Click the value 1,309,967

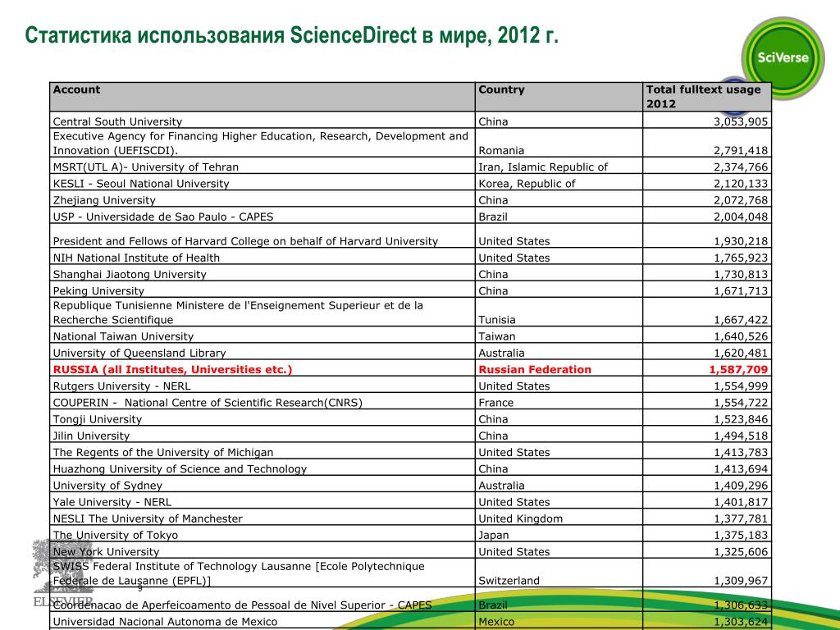click(741, 581)
